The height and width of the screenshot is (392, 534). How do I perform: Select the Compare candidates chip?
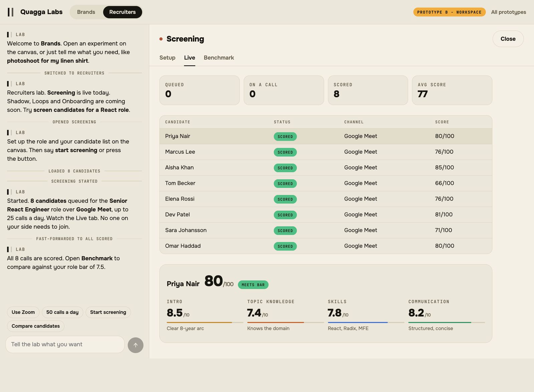[x=36, y=326]
